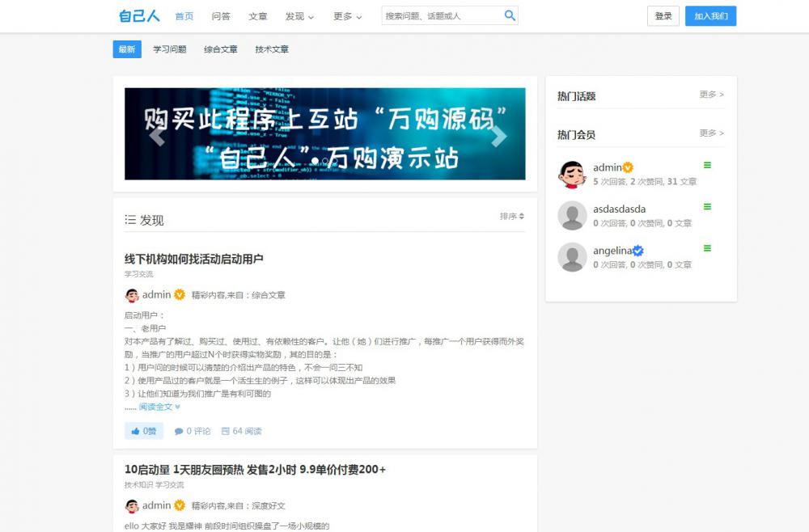The image size is (809, 532).
Task: Open 文章 in the navigation bar
Action: pyautogui.click(x=258, y=16)
